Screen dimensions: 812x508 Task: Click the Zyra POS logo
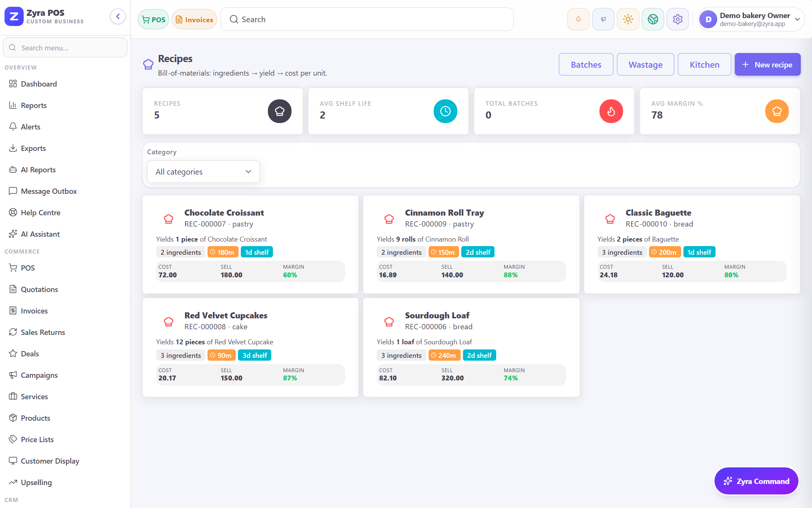pos(14,17)
